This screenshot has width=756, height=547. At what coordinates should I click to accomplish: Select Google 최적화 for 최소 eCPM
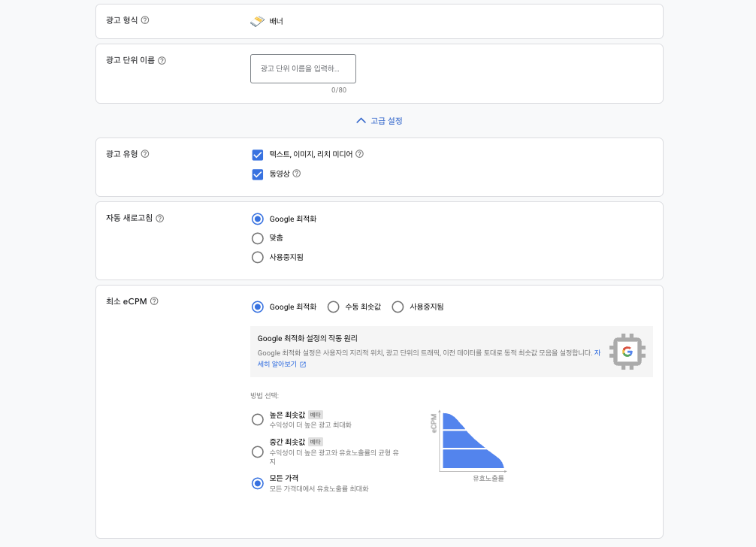(258, 307)
